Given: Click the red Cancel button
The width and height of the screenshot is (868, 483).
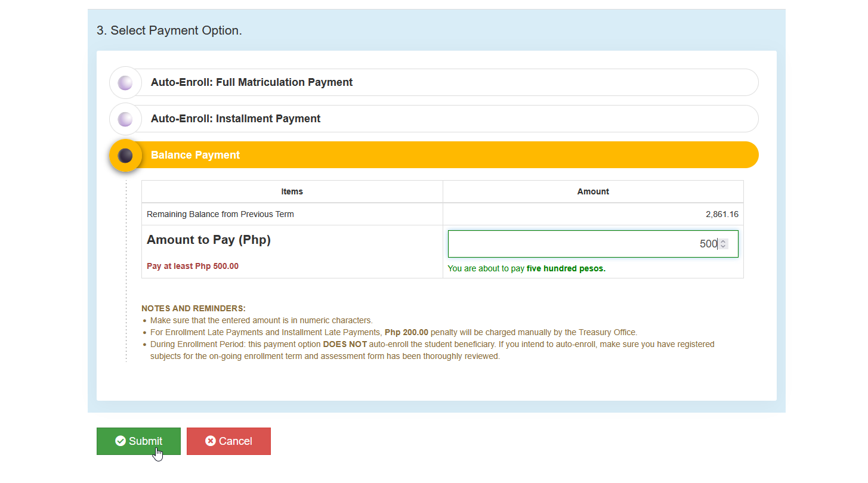Looking at the screenshot, I should pyautogui.click(x=228, y=441).
